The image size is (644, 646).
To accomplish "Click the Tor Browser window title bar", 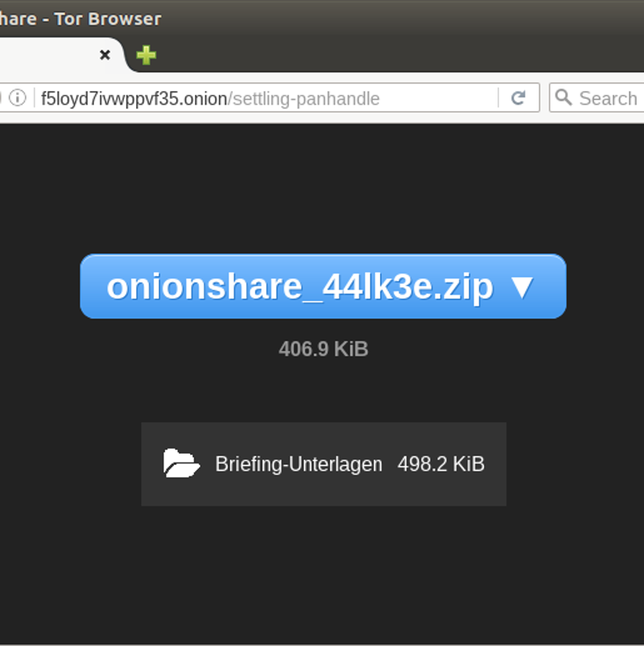I will pyautogui.click(x=322, y=18).
